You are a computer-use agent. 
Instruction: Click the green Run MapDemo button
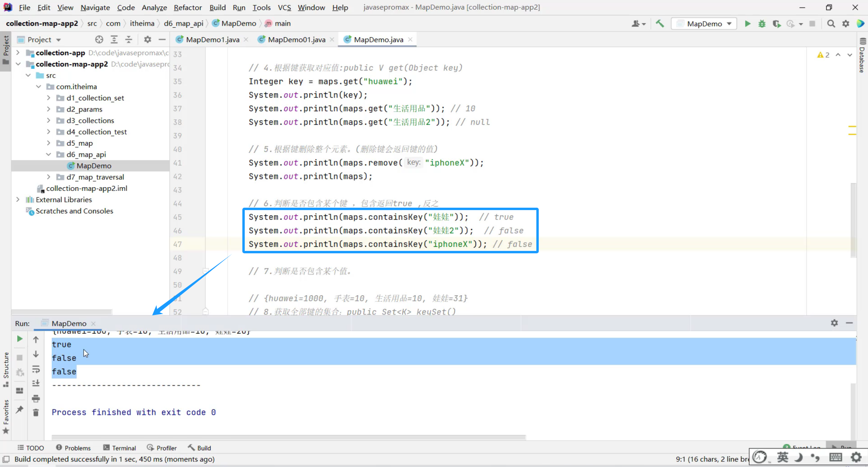click(747, 24)
